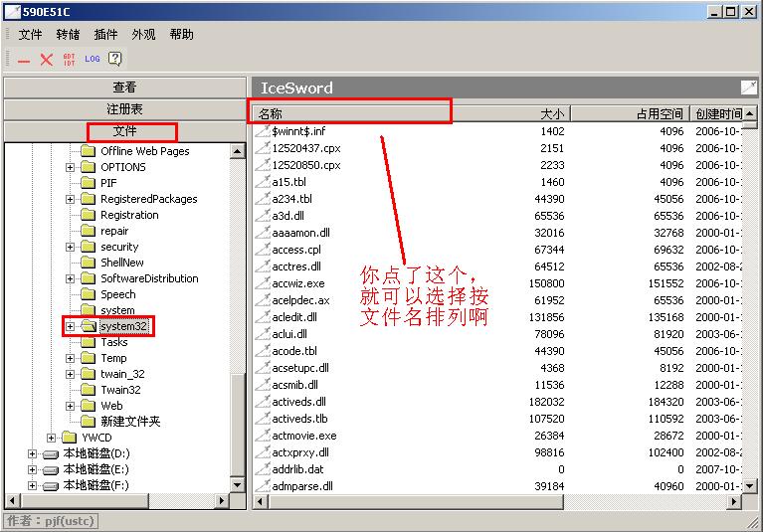Screen dimensions: 763x532
Task: Select the file access.cpl
Action: tap(296, 250)
